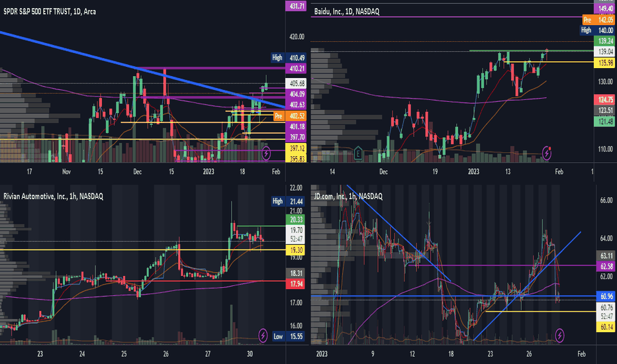Select the blue rising trendline on JD.com chart
617x364 pixels.
pos(527,286)
